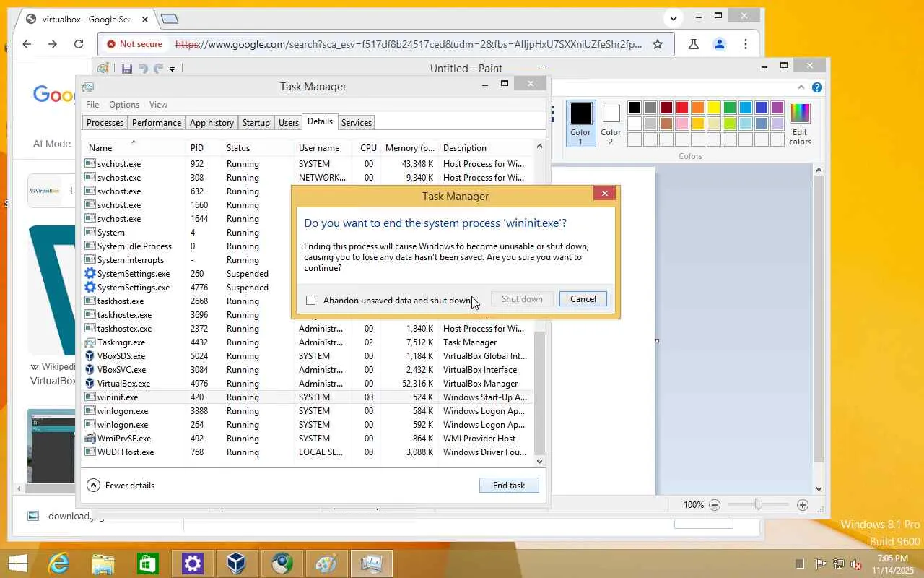The height and width of the screenshot is (578, 924).
Task: Click Paint's zoom slider handle
Action: click(759, 504)
